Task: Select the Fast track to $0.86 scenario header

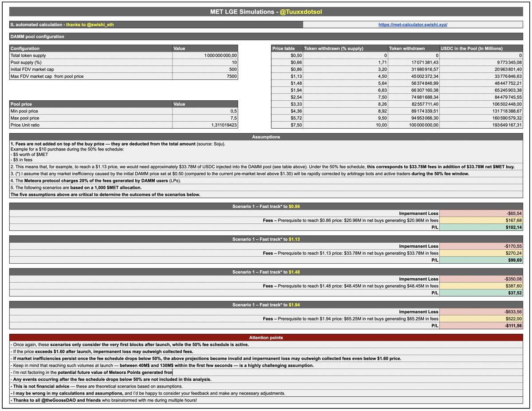Action: click(266, 206)
